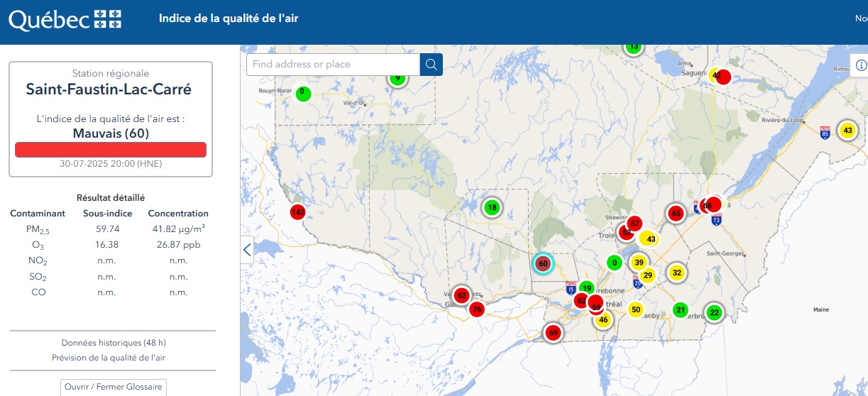Open Données historiques (48 h) link
This screenshot has width=868, height=396.
click(x=114, y=343)
